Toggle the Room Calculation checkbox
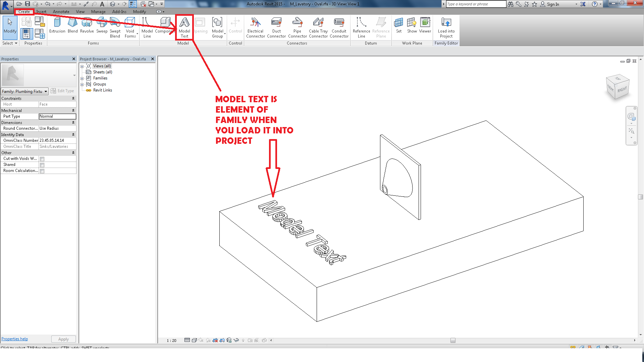This screenshot has height=362, width=644. pyautogui.click(x=42, y=171)
